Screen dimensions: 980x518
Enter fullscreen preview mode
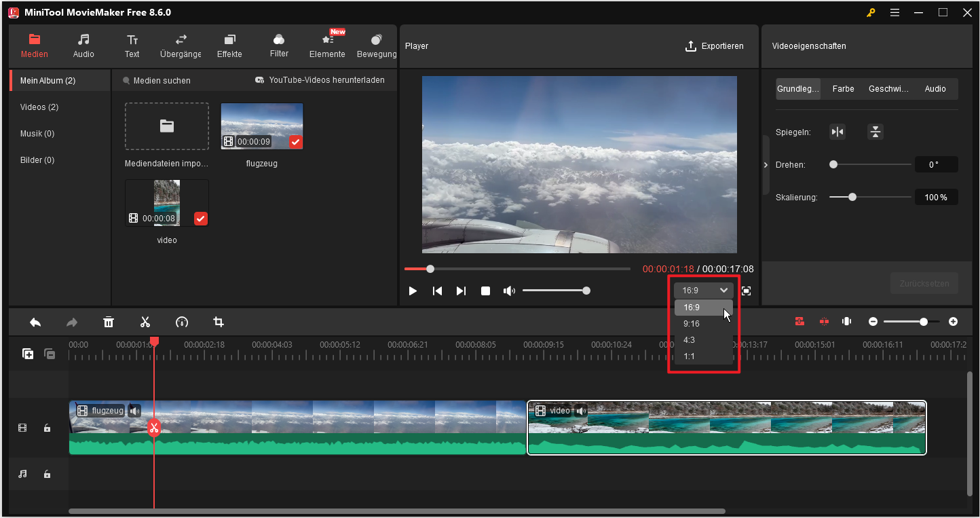[x=747, y=291]
